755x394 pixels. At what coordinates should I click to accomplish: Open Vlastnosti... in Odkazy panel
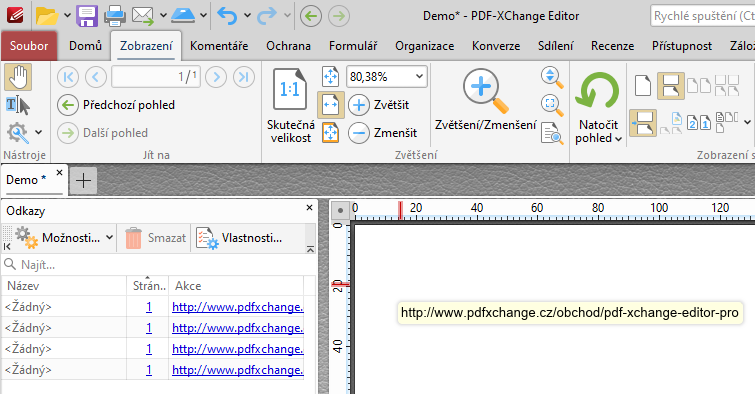239,237
